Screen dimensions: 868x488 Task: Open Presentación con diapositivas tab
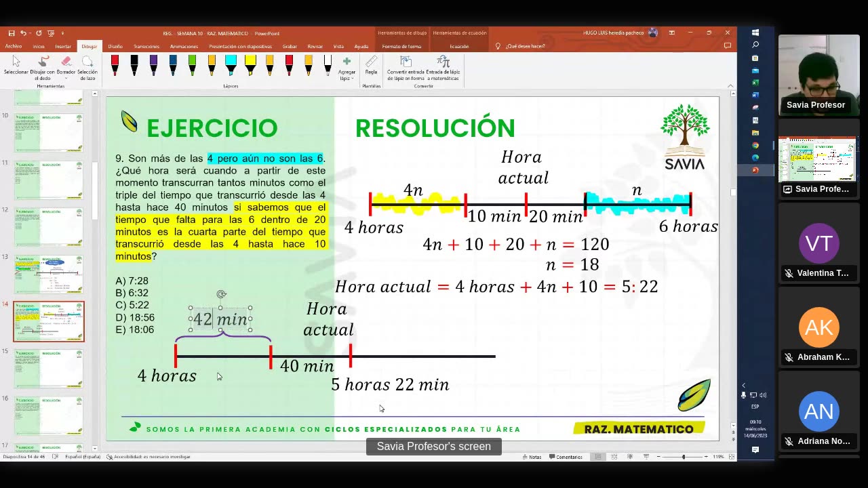coord(240,46)
